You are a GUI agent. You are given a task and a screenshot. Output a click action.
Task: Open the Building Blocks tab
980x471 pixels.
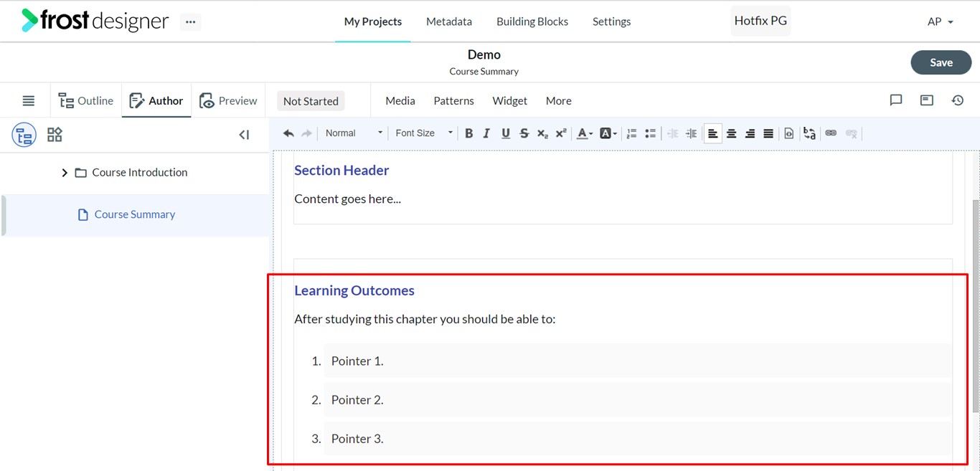(x=532, y=22)
